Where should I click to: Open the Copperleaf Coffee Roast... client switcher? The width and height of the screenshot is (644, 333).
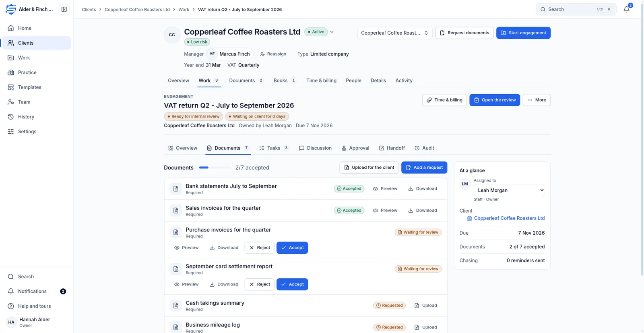tap(395, 33)
